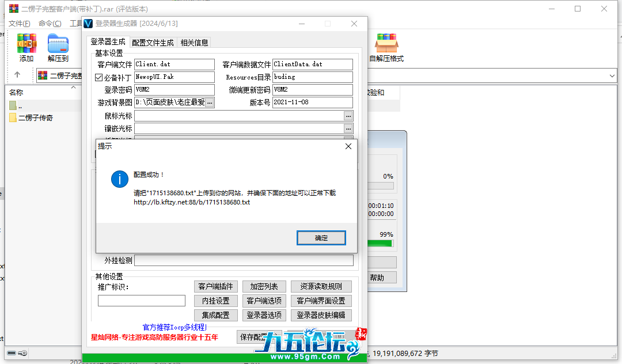Viewport: 622px width, 364px height.
Task: Click the browse button beside 镶嵌光标
Action: (x=348, y=128)
